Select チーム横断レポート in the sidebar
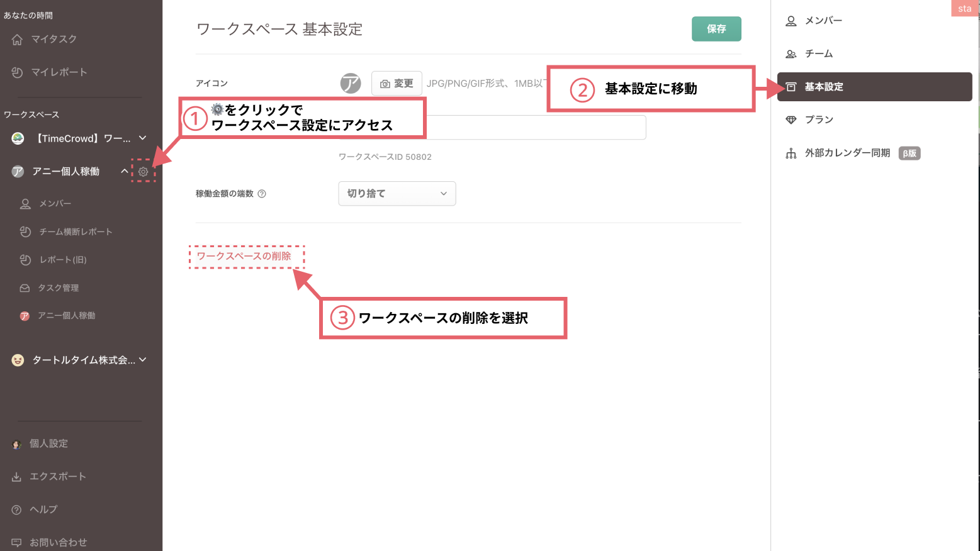 (75, 232)
